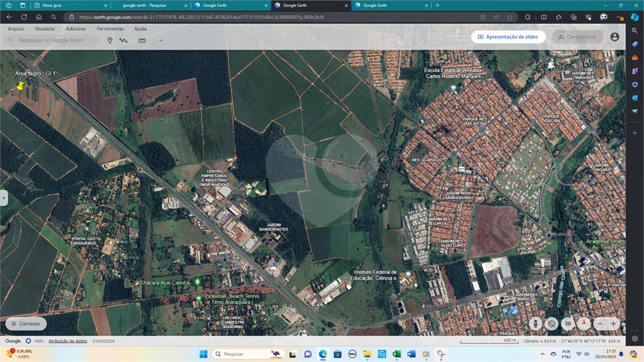Click the Escola Estadual Vereador marker
This screenshot has height=362, width=644.
[453, 87]
